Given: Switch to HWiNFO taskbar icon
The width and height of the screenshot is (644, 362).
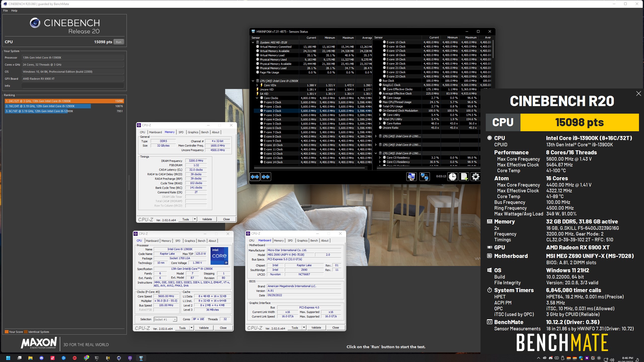Looking at the screenshot, I should pos(141,358).
